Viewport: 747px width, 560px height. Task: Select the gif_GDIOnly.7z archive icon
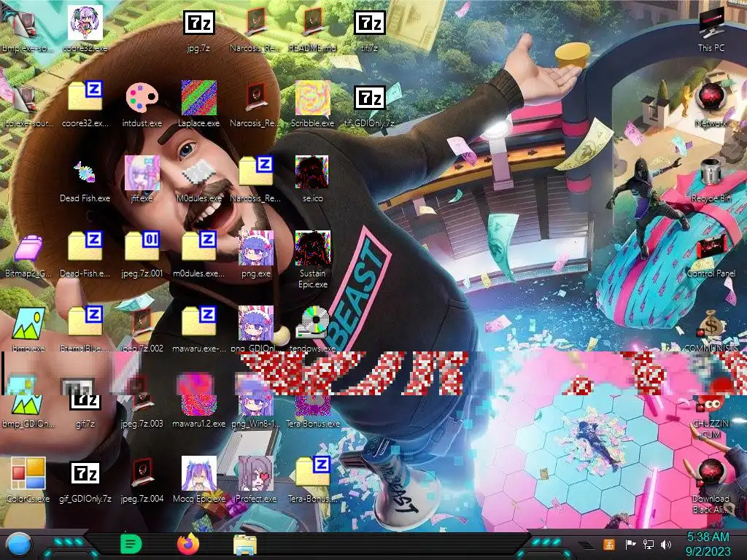pyautogui.click(x=85, y=473)
